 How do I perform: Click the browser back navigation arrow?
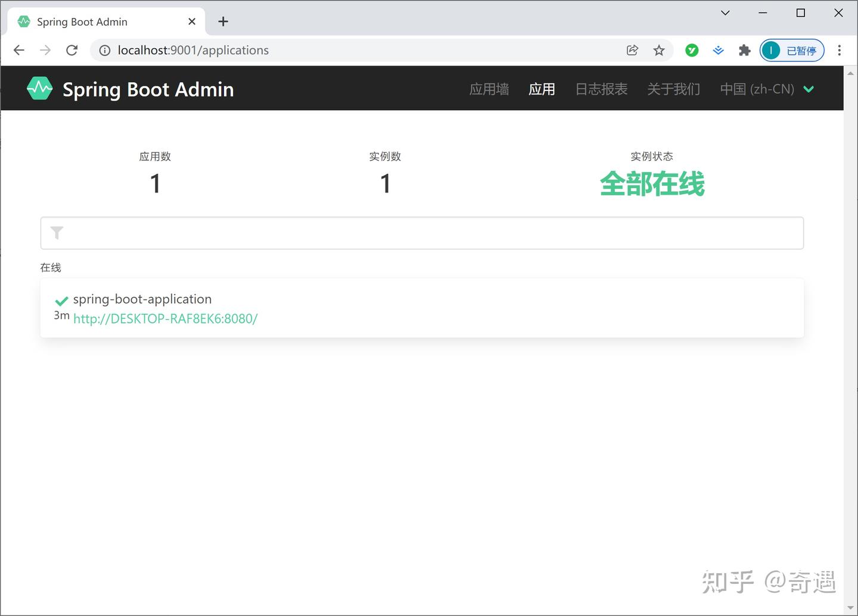coord(18,50)
